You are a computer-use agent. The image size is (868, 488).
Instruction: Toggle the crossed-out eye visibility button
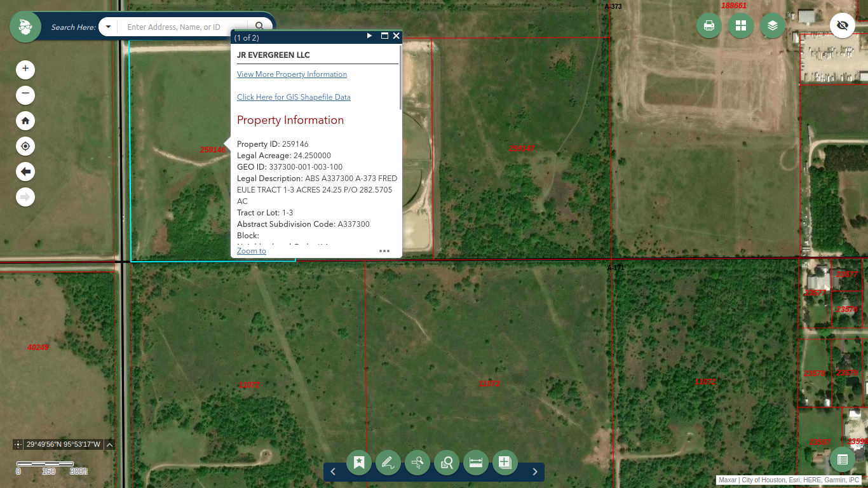843,25
